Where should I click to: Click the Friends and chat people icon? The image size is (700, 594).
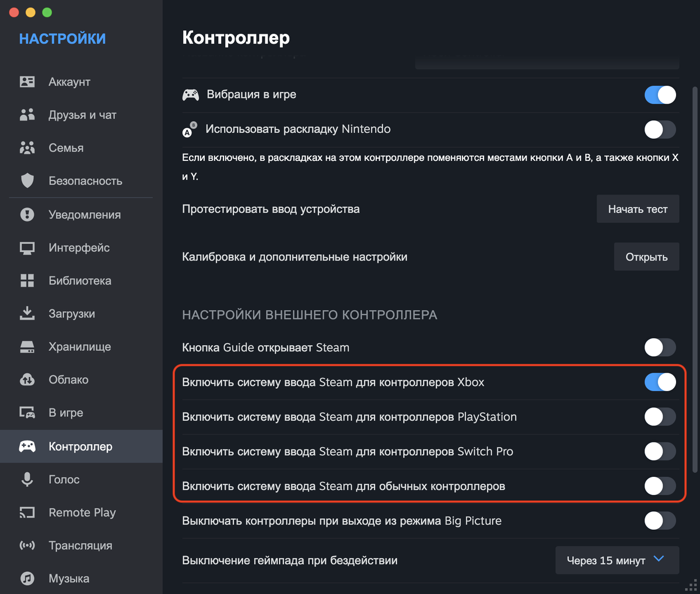[x=27, y=115]
